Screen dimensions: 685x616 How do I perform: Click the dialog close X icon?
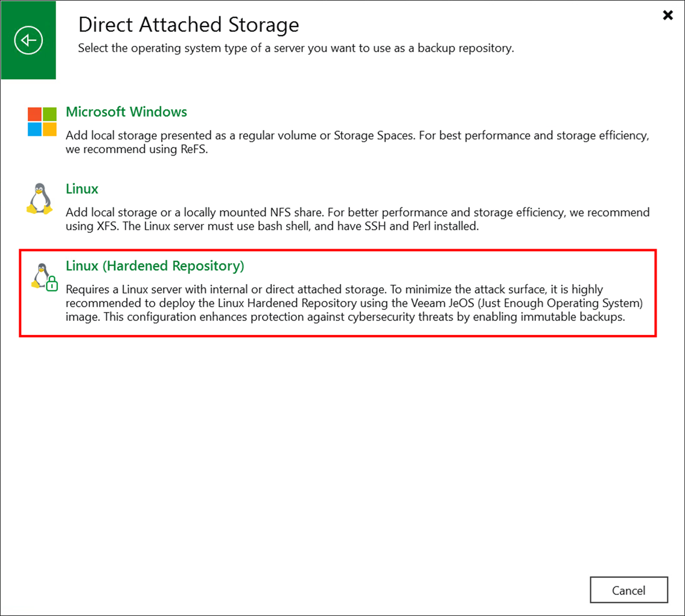(667, 15)
